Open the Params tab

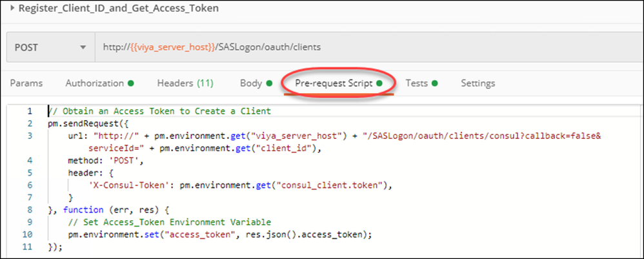click(x=26, y=83)
